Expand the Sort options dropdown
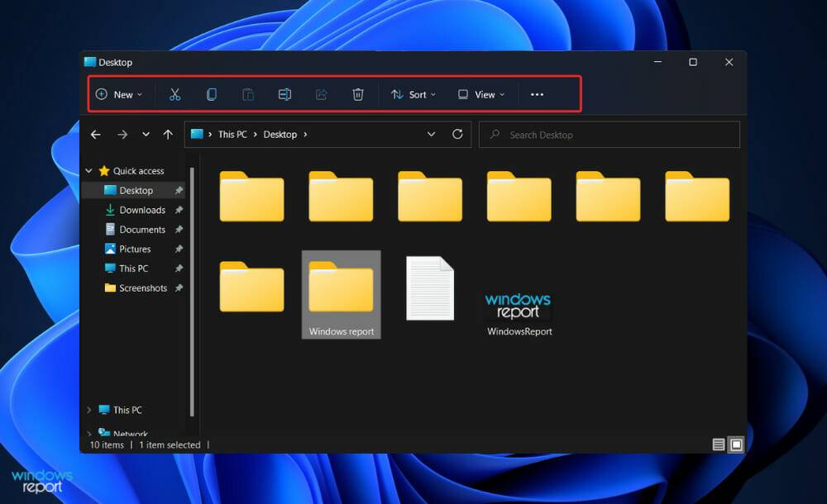 413,94
